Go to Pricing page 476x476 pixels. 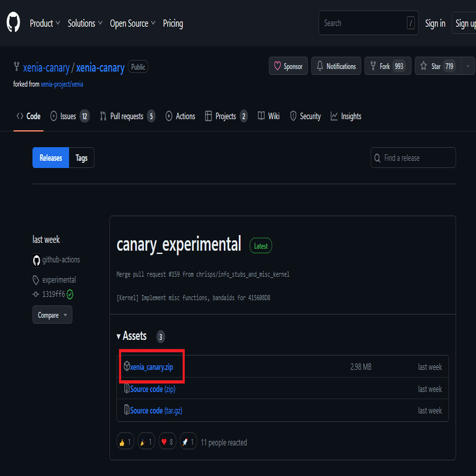click(x=173, y=23)
